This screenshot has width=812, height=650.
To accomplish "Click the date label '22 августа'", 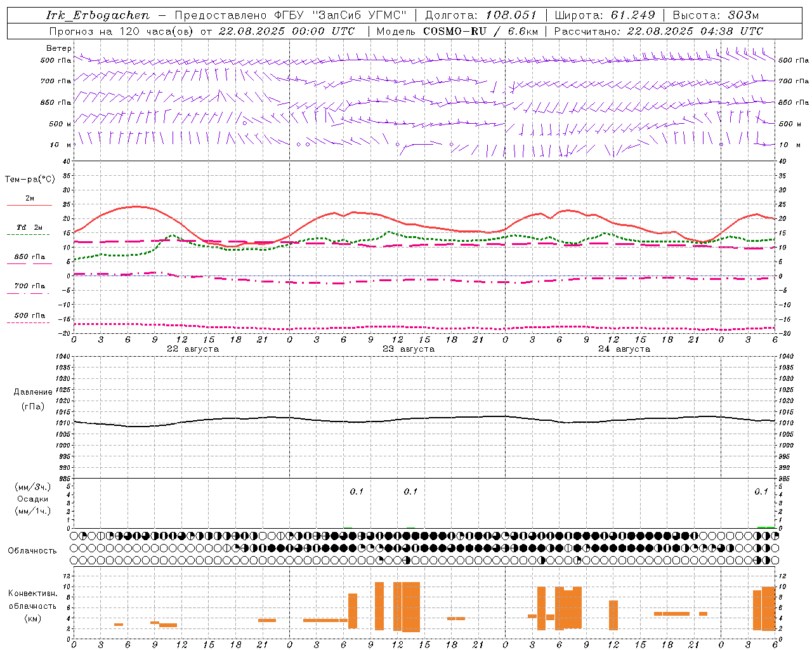I will [193, 349].
